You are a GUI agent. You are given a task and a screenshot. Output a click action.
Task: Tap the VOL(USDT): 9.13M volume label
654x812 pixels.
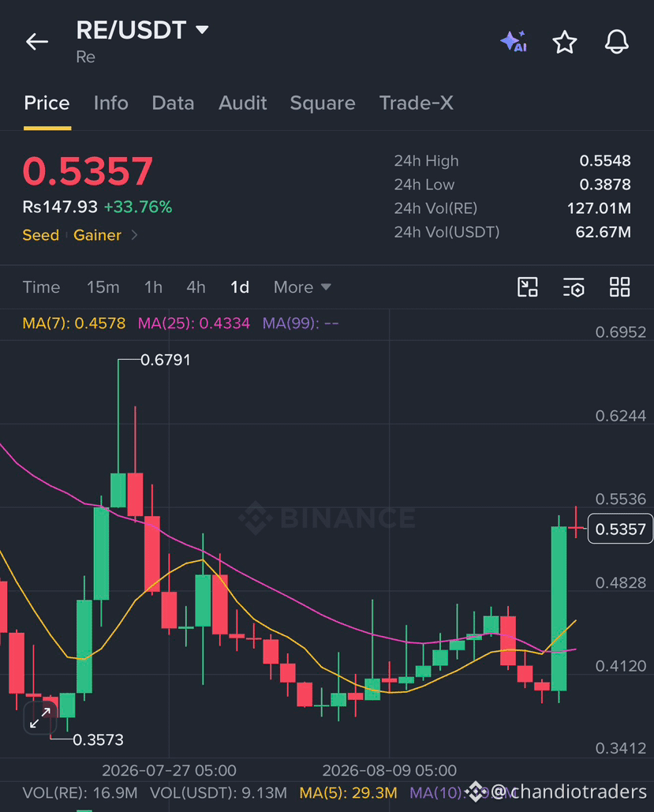coord(218,793)
